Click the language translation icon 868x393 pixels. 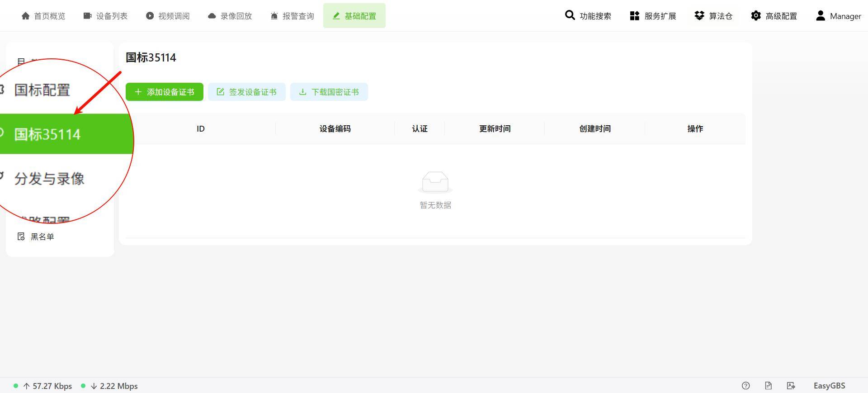[x=791, y=386]
